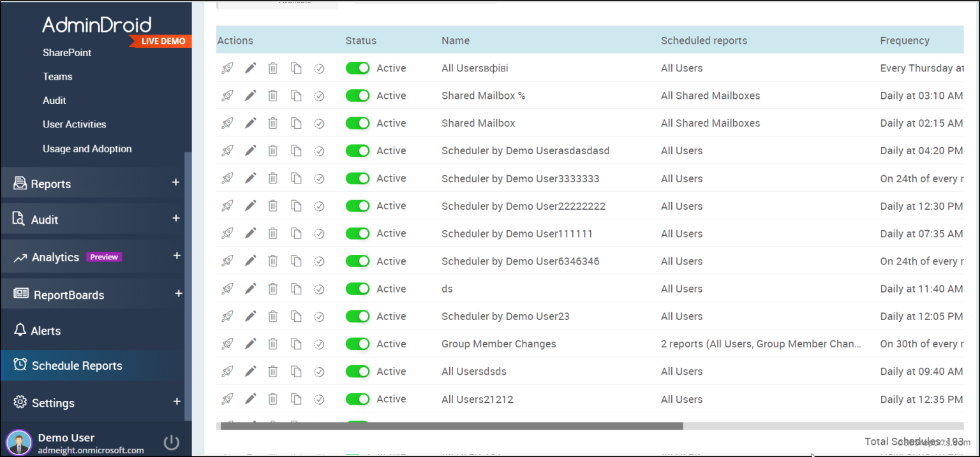
Task: Open Usage and Adoption in the sidebar
Action: 87,149
